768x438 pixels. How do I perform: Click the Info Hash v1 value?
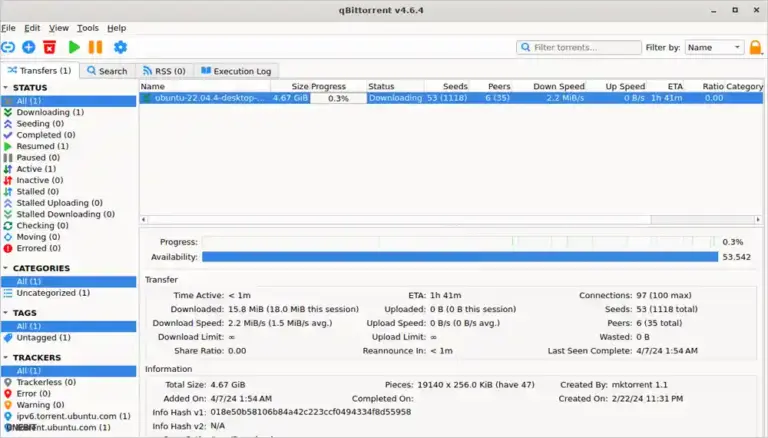(x=311, y=412)
